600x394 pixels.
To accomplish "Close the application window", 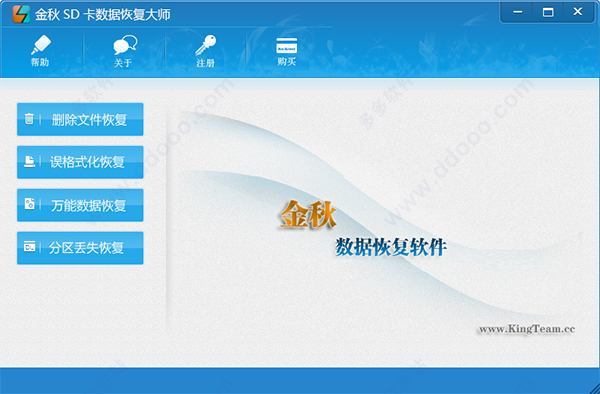I will pyautogui.click(x=578, y=12).
